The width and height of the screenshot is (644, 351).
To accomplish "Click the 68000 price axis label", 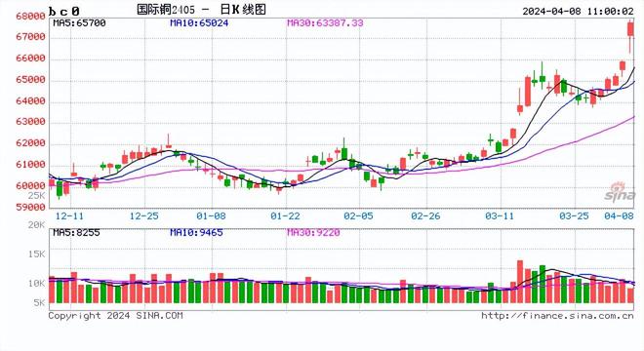I will coord(30,17).
